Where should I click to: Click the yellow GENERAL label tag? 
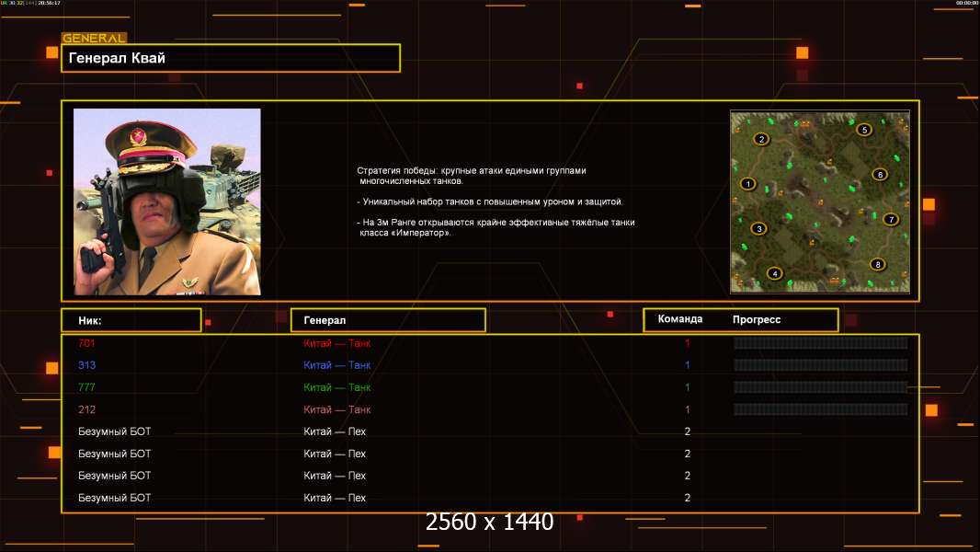click(x=94, y=39)
